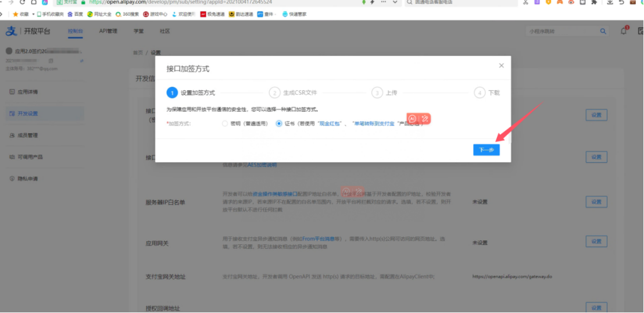Click the notification bell icon
The height and width of the screenshot is (313, 644).
(x=624, y=31)
